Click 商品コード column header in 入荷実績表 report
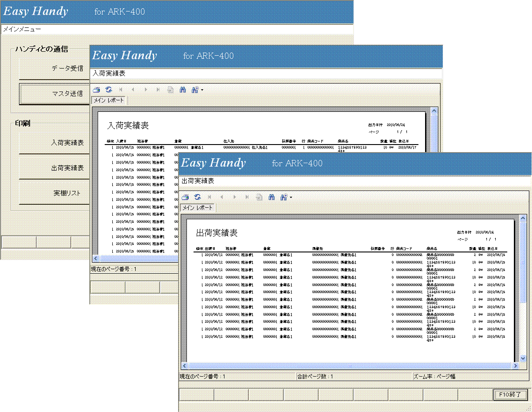Screen dimensions: 532x412 coord(316,141)
